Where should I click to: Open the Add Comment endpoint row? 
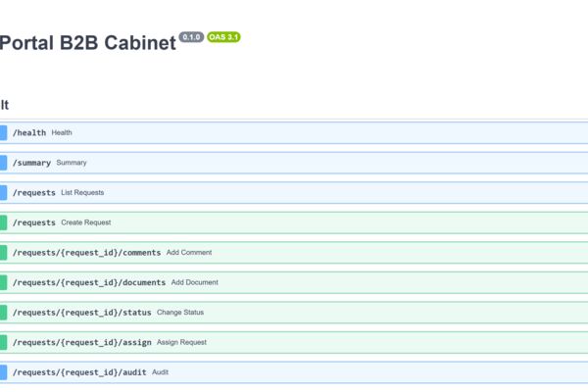pyautogui.click(x=294, y=253)
